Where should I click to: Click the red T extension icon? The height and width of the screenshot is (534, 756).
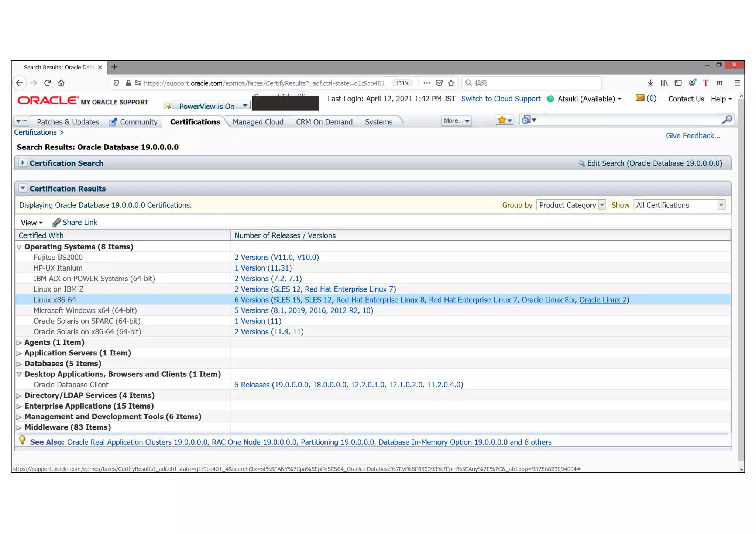pyautogui.click(x=705, y=83)
